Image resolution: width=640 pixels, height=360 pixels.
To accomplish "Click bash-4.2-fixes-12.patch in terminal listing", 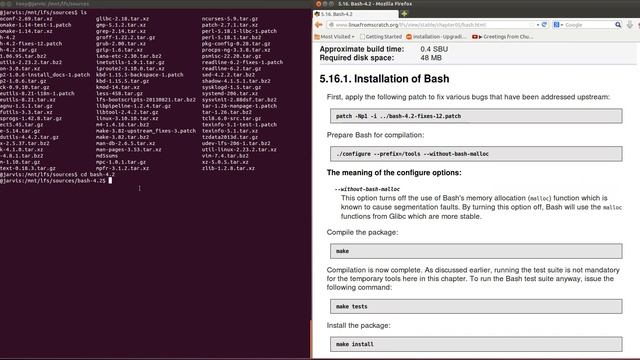I will 31,44.
